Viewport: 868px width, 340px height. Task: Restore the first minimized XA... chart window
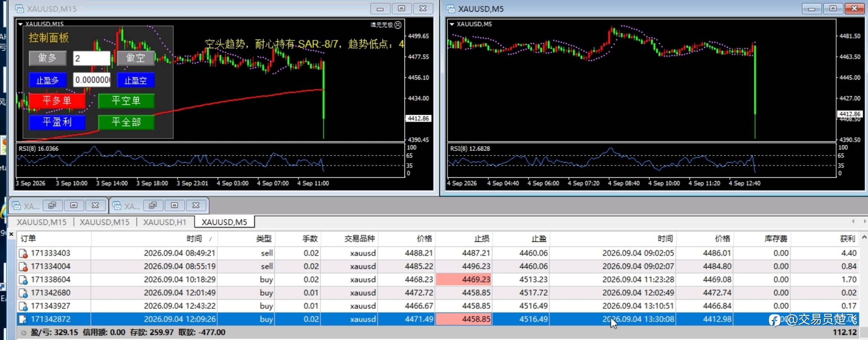(52, 205)
